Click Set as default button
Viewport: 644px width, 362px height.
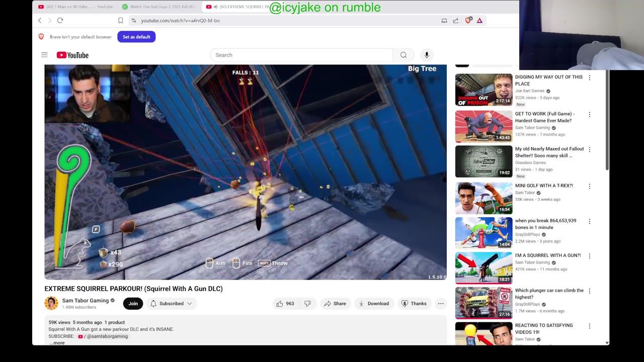pyautogui.click(x=136, y=37)
